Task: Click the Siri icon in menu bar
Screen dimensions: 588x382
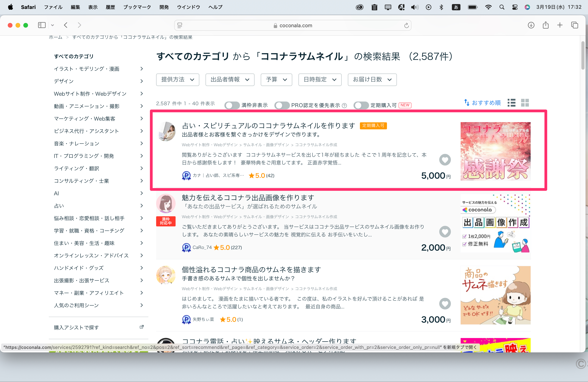Action: tap(527, 7)
